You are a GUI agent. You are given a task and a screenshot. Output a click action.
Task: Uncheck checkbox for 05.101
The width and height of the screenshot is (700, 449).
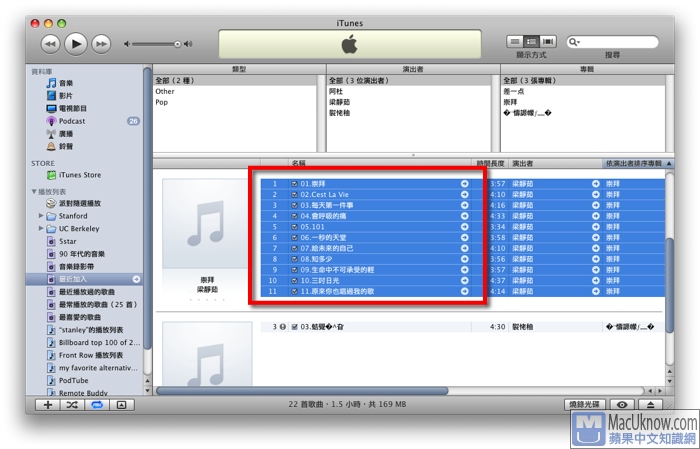point(295,227)
